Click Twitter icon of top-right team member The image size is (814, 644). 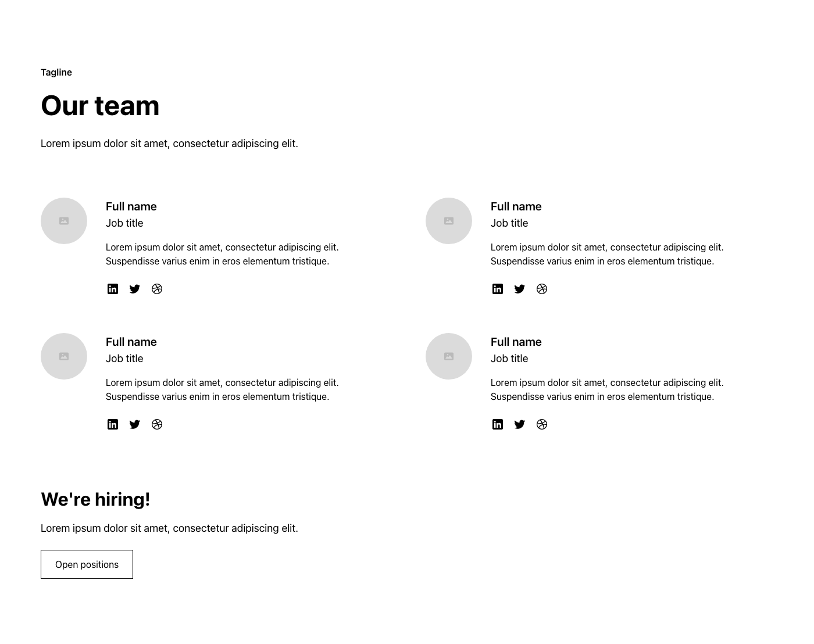pos(520,289)
